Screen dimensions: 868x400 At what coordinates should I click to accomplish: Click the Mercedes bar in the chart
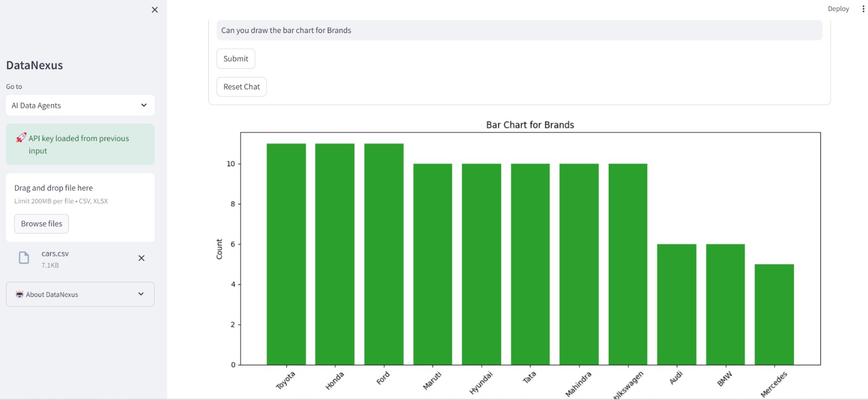coord(774,314)
